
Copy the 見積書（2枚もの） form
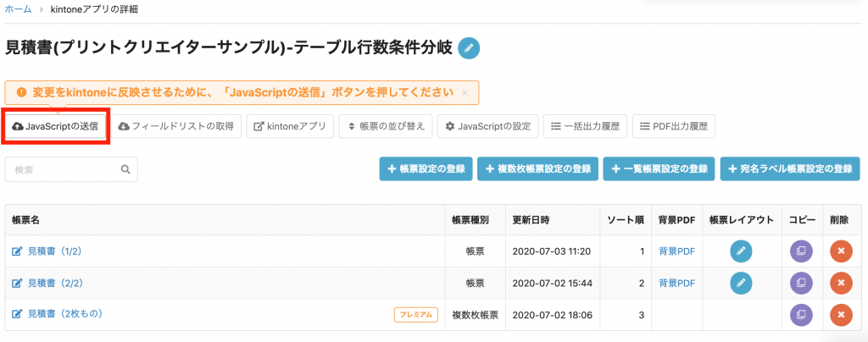pos(801,314)
